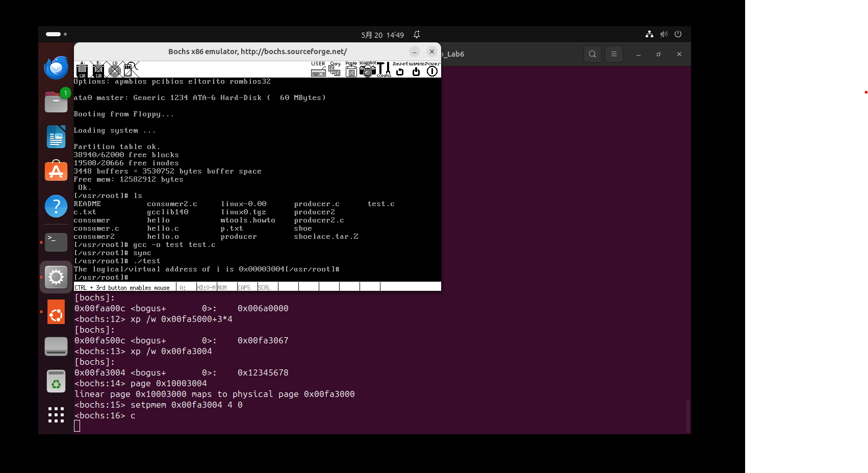This screenshot has width=868, height=473.
Task: Toggle the floppy B: drive icon
Action: click(x=98, y=70)
